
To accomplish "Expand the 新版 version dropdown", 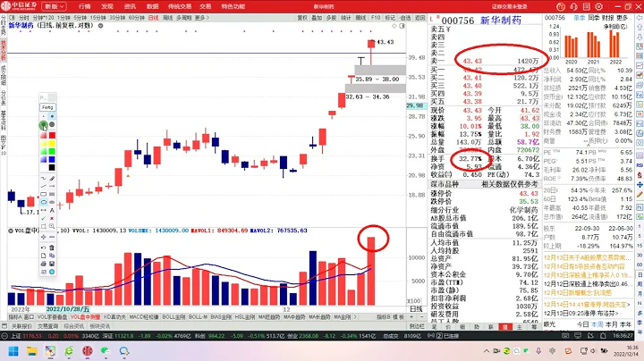I will tap(55, 6).
